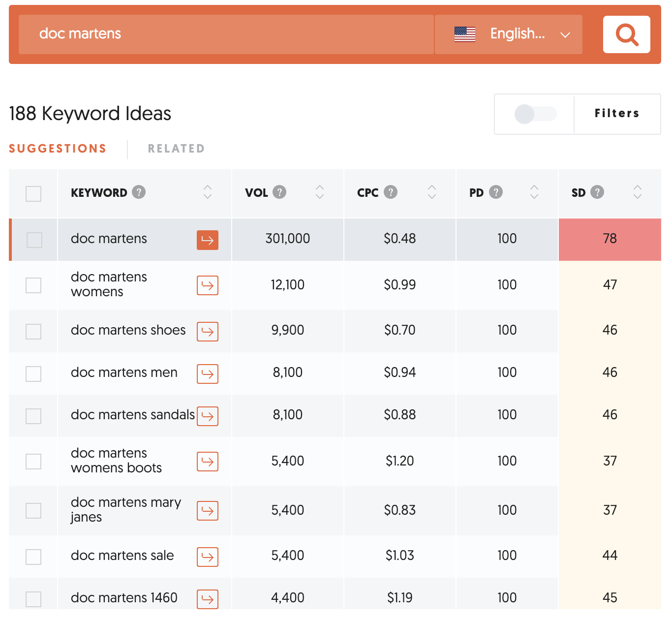Click the keyword text doc martens mary janes

point(126,510)
